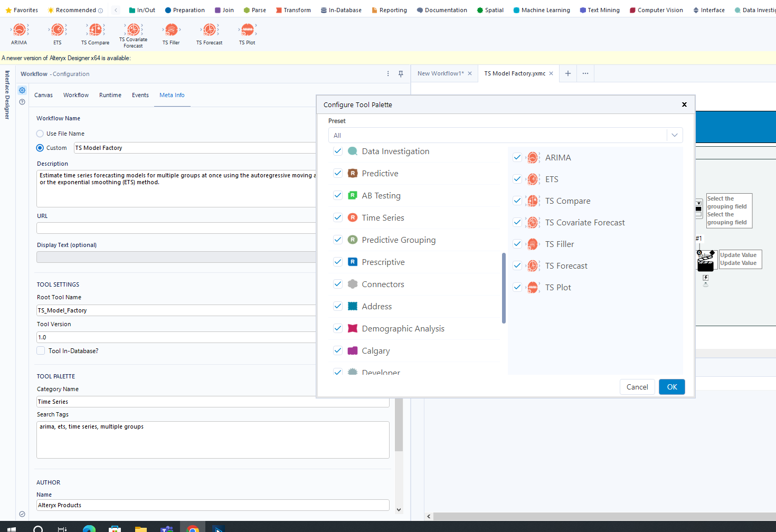The image size is (776, 532).
Task: Switch to the New Workflow1 tab
Action: click(x=441, y=73)
